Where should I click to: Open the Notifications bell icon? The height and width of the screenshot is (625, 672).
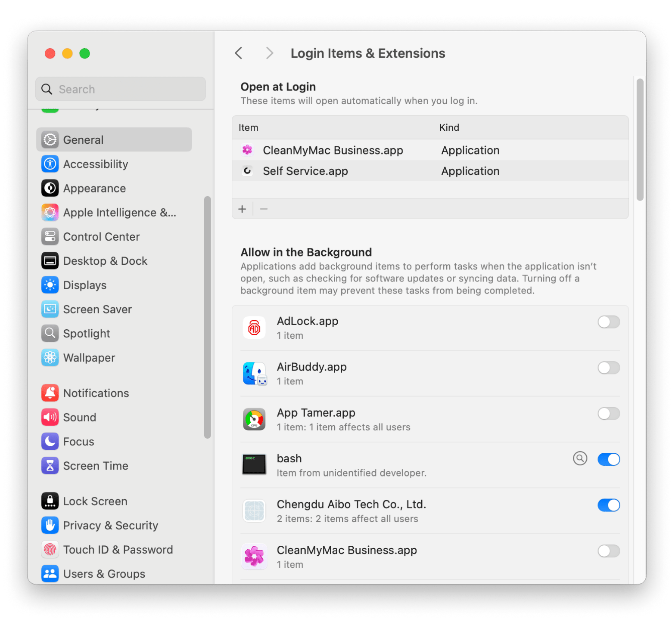(x=50, y=393)
